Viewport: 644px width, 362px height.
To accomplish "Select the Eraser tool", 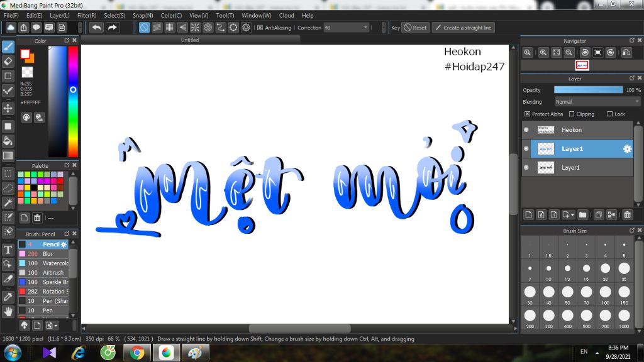I will tap(8, 61).
